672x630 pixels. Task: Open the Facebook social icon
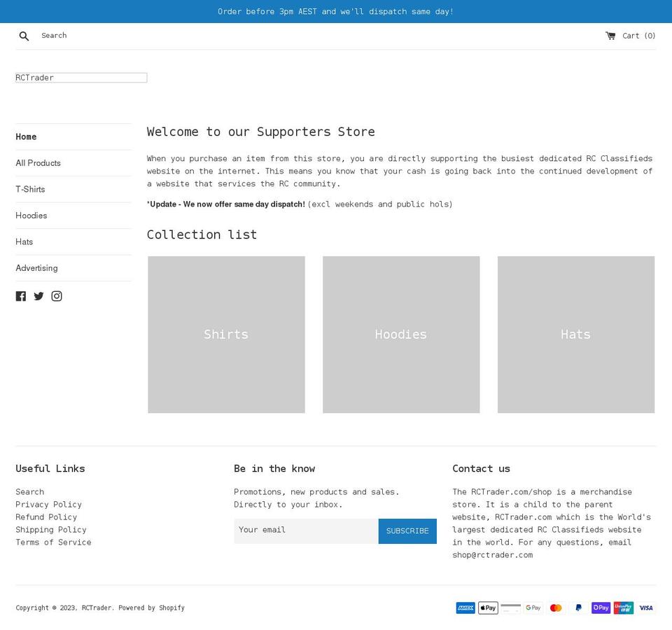tap(20, 296)
